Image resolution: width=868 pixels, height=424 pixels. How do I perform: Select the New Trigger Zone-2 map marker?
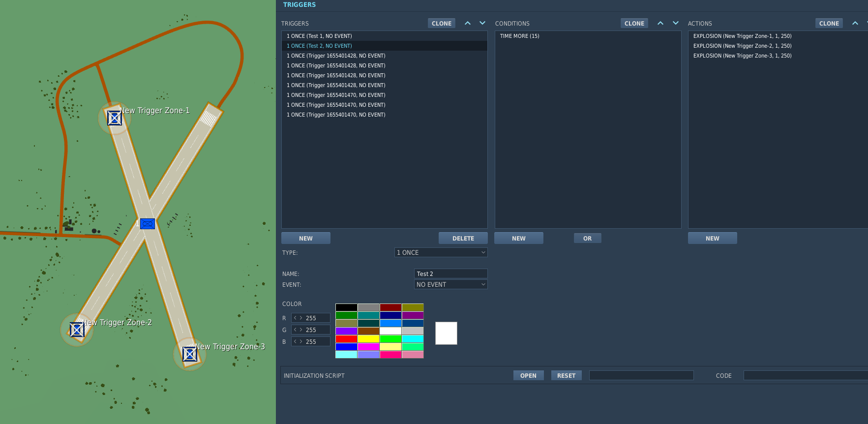click(77, 330)
